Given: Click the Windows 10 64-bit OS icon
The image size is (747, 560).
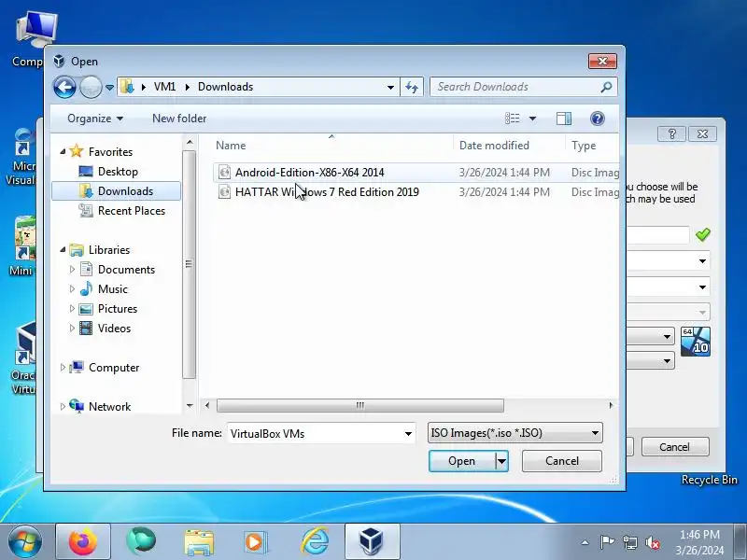Looking at the screenshot, I should point(695,341).
